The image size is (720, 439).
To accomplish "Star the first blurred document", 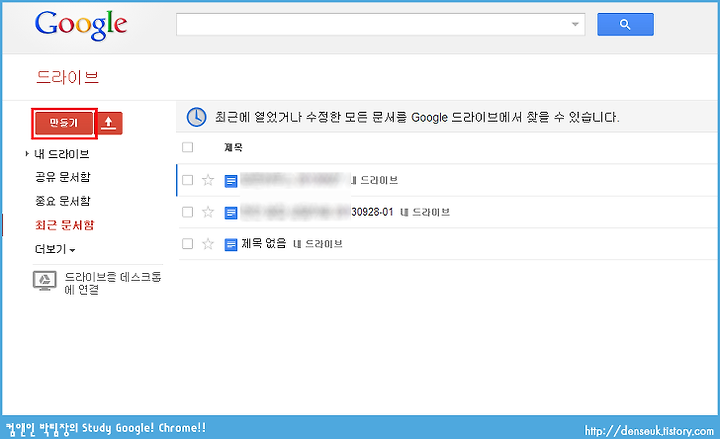I will click(208, 180).
